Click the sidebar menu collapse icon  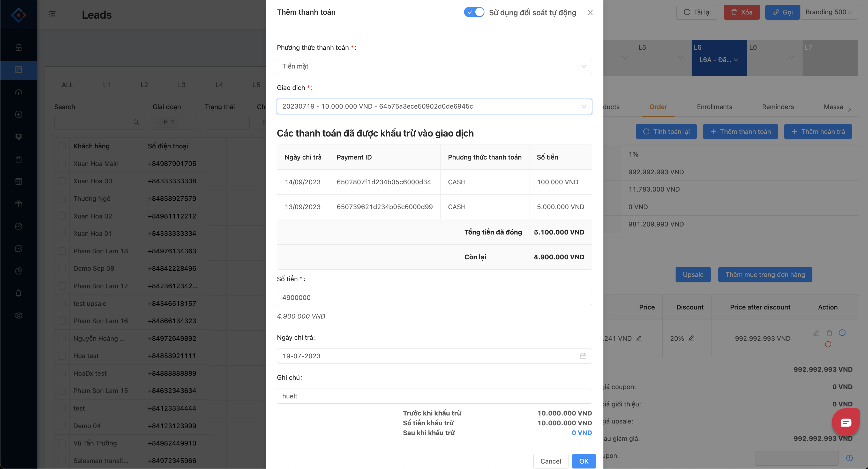click(52, 14)
